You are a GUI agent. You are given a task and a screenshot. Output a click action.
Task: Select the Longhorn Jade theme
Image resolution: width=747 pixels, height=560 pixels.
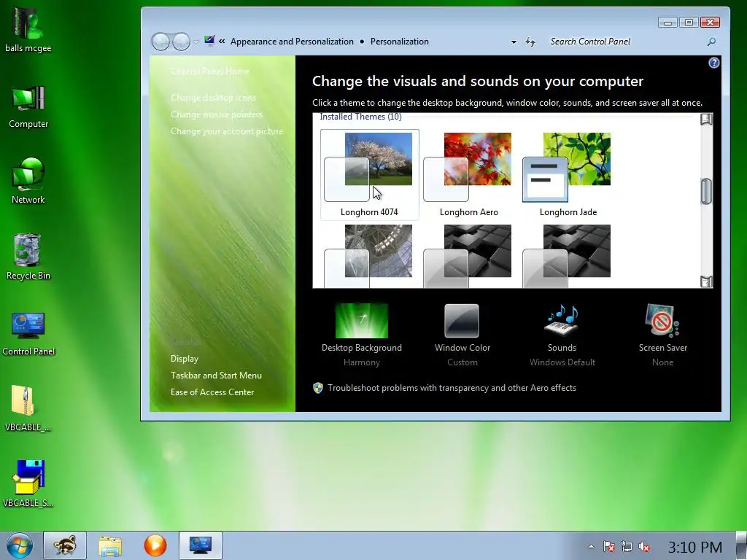[568, 174]
